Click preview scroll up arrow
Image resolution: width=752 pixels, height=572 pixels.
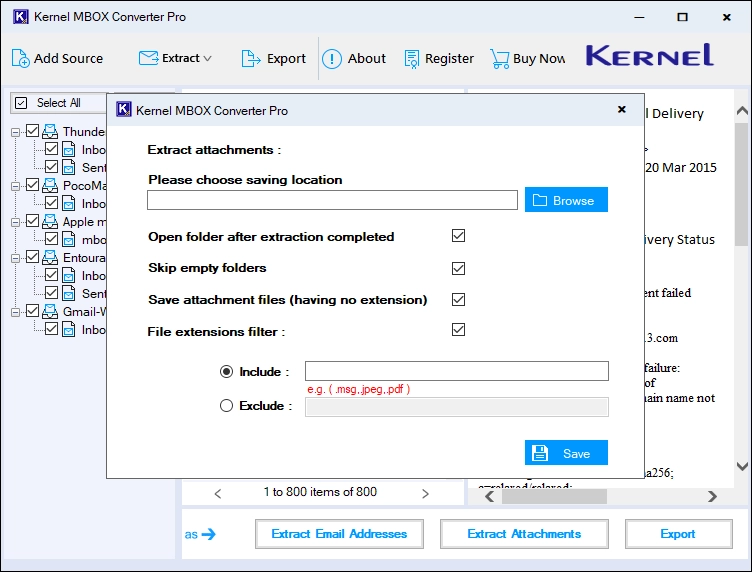(742, 111)
